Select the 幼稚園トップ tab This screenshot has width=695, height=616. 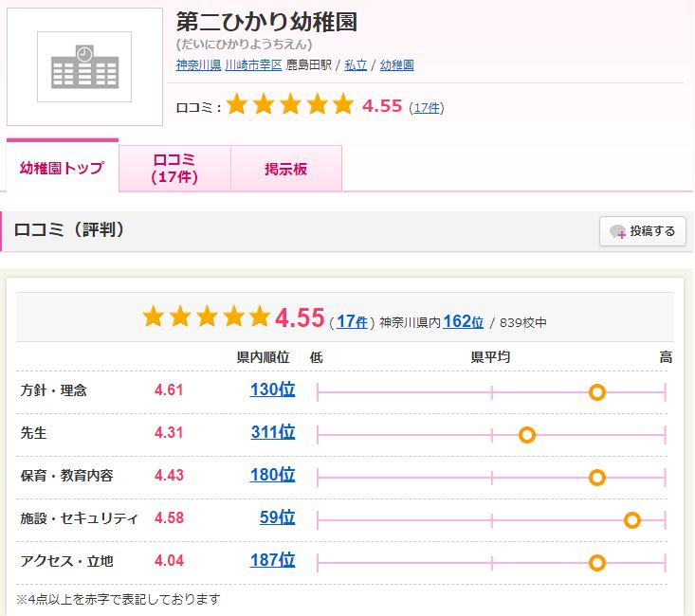(63, 167)
